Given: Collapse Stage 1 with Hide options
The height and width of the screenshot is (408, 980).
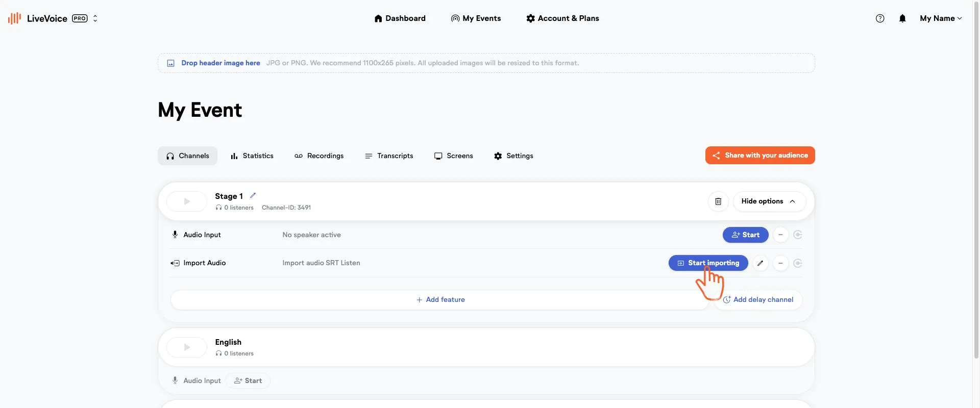Looking at the screenshot, I should click(x=769, y=201).
